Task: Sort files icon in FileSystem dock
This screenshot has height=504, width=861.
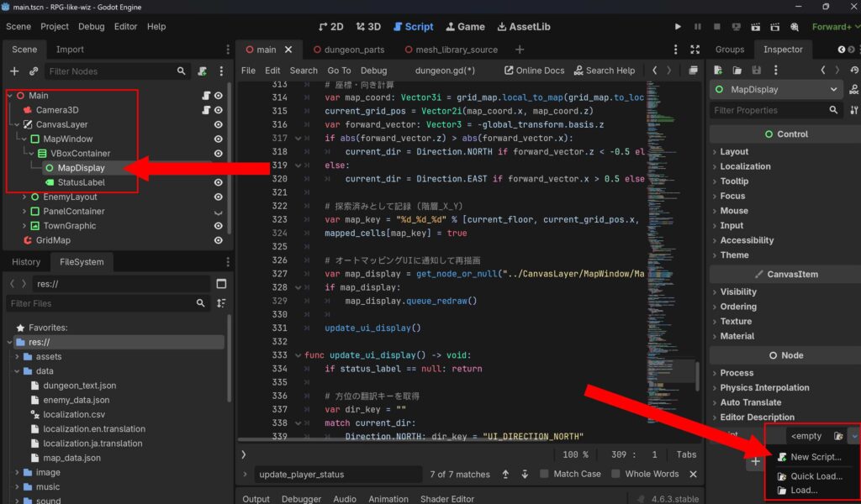Action: [x=221, y=303]
